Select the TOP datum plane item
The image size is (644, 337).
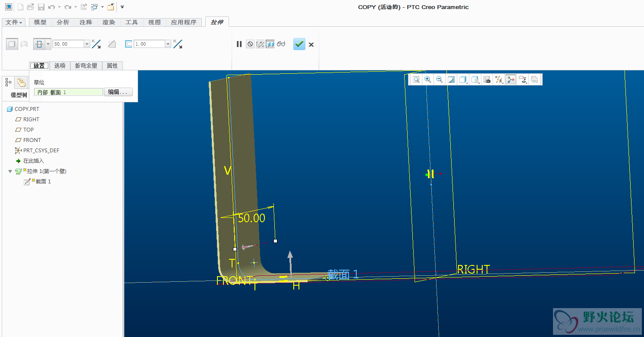(x=24, y=130)
